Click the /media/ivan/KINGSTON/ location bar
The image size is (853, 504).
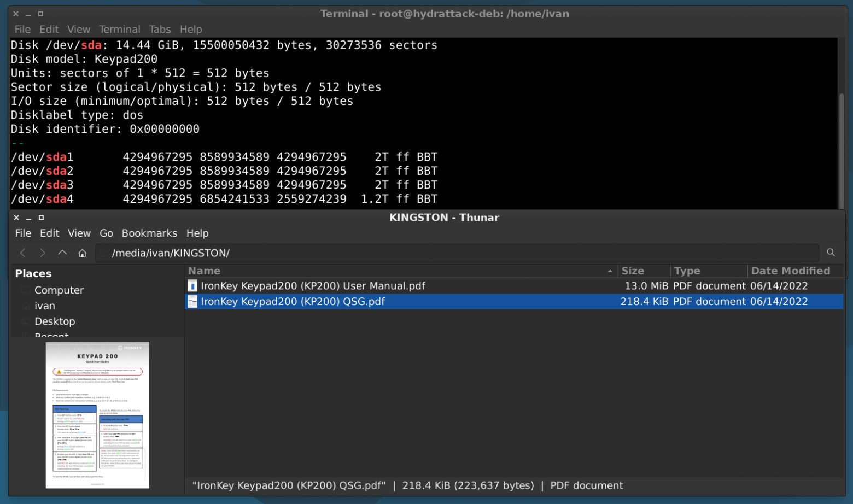click(457, 253)
